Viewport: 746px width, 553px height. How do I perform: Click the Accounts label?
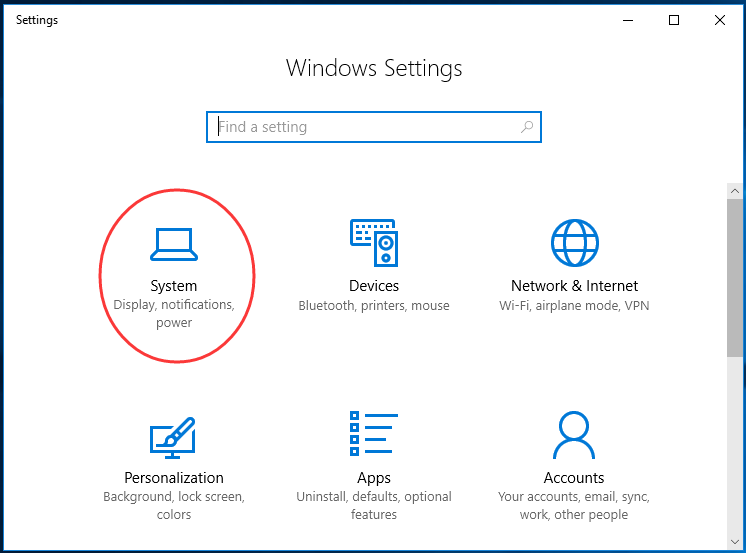pos(574,477)
